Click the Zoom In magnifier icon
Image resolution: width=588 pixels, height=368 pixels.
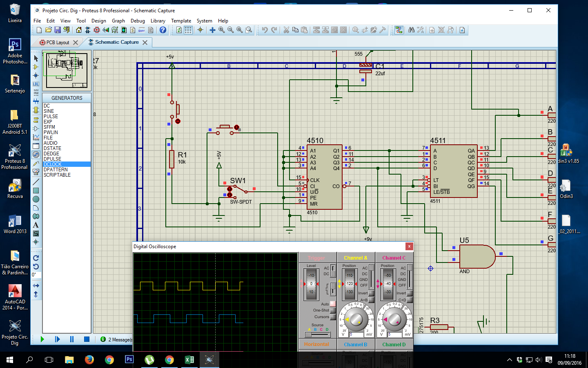coord(222,30)
